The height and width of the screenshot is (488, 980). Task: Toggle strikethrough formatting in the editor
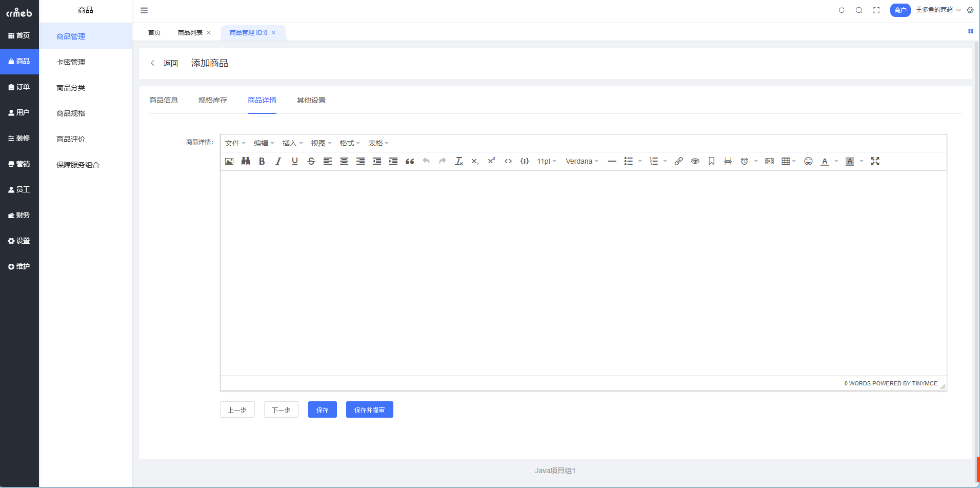click(x=311, y=161)
